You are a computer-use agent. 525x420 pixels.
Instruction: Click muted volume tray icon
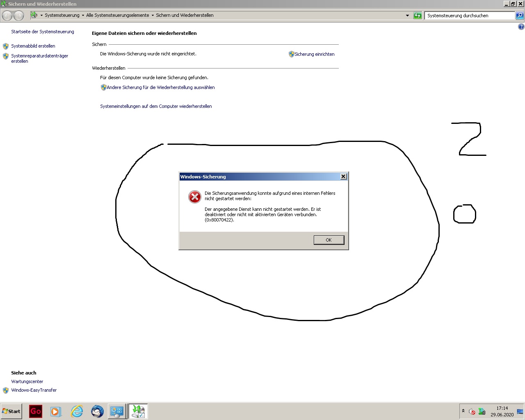[x=472, y=411]
